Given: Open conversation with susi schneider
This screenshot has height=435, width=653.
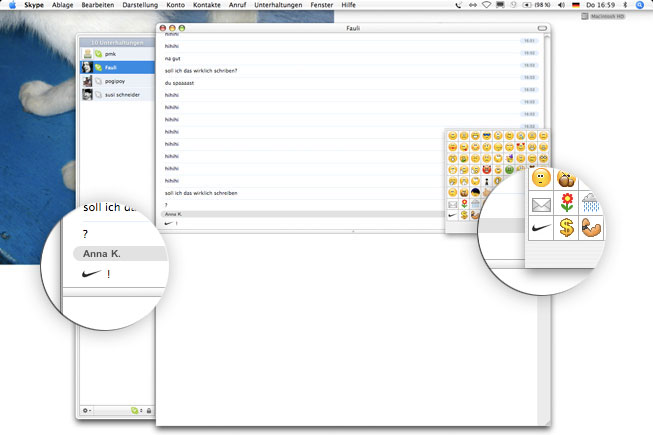Looking at the screenshot, I should click(x=124, y=93).
